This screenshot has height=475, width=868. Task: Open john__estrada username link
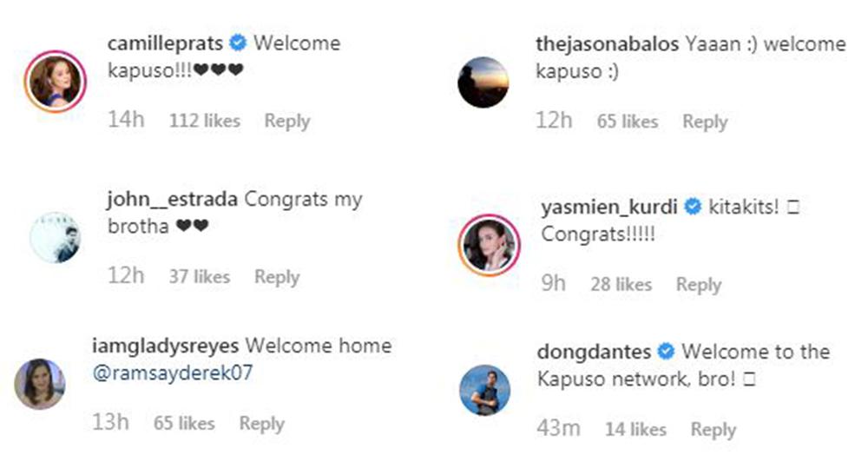tap(172, 199)
